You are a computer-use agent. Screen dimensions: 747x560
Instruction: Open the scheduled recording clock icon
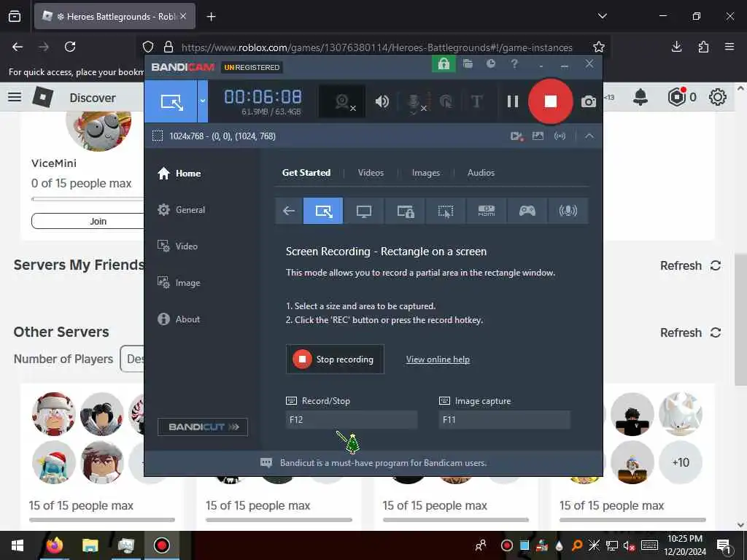point(491,63)
